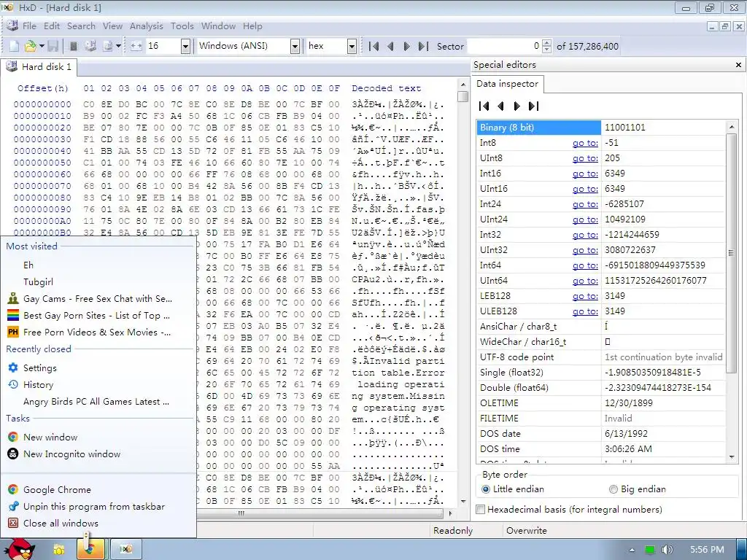747x560 pixels.
Task: Jump to last sector in toolbar
Action: pos(423,46)
